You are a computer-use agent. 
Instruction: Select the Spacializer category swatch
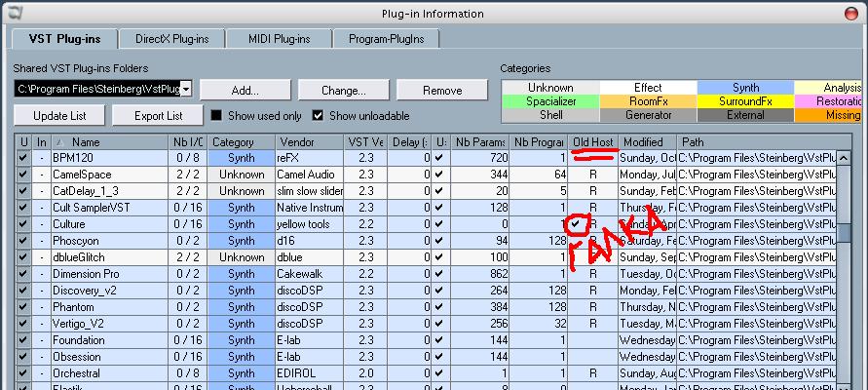pos(550,101)
